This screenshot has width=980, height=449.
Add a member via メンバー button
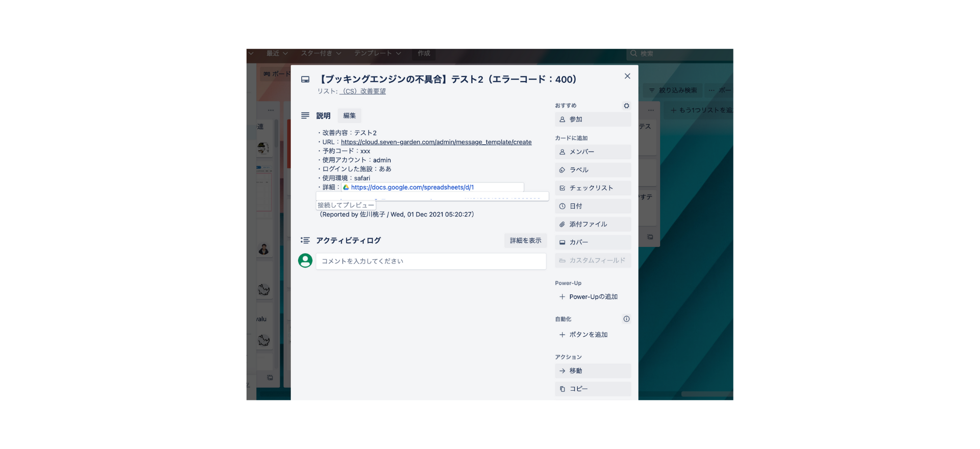593,152
